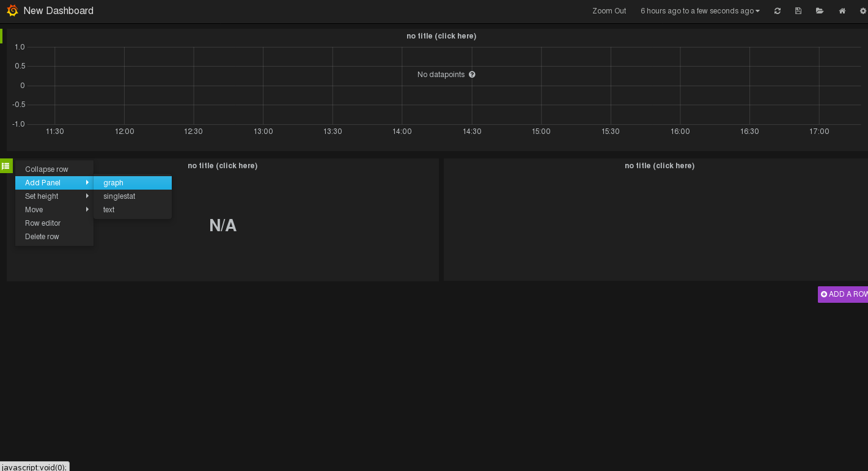Open the Row editor
This screenshot has width=868, height=471.
click(43, 223)
